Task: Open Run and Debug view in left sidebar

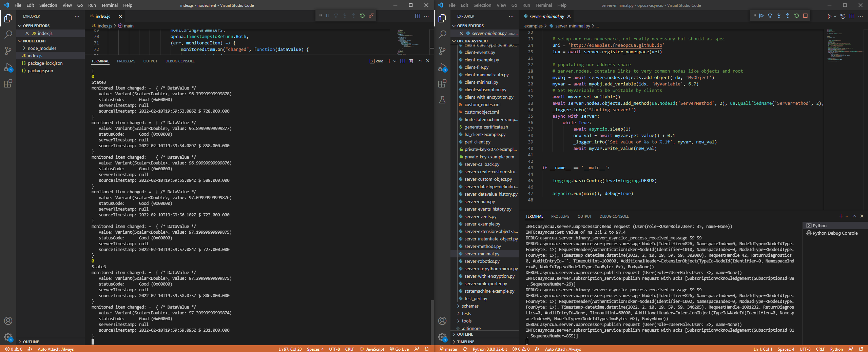Action: 8,67
